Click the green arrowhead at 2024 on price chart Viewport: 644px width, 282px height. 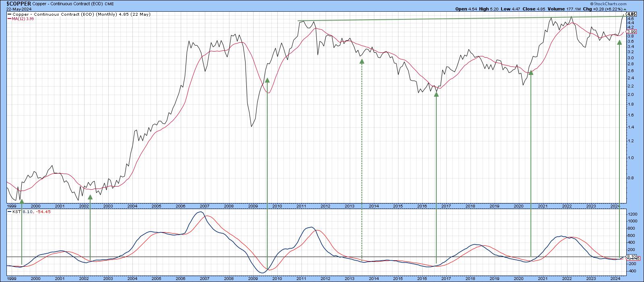(619, 42)
